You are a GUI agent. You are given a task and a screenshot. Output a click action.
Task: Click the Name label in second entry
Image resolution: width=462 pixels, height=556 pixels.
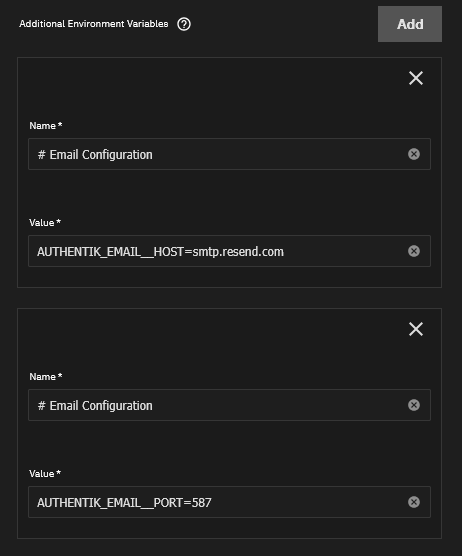[x=45, y=377]
